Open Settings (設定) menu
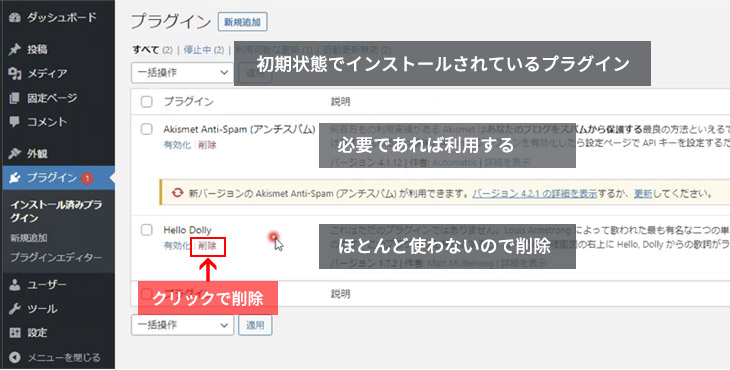Viewport: 730px width, 370px height. (37, 333)
